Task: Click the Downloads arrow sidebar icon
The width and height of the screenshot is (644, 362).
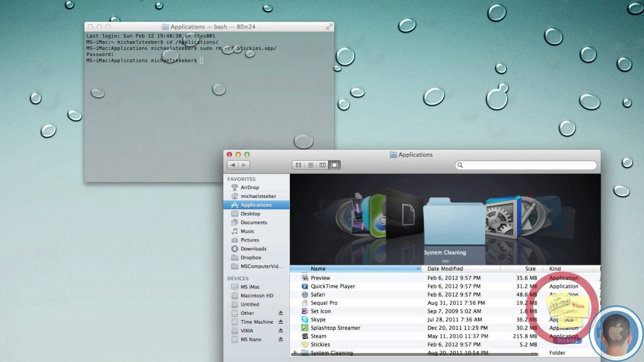Action: tap(234, 249)
